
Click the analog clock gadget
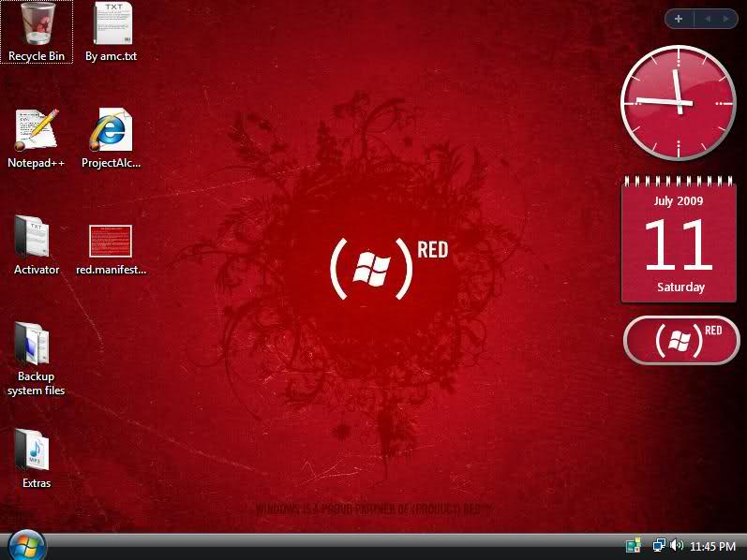coord(678,103)
